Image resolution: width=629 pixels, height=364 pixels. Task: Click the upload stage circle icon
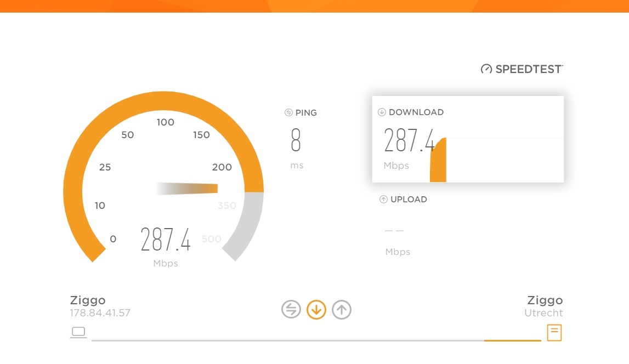[342, 310]
